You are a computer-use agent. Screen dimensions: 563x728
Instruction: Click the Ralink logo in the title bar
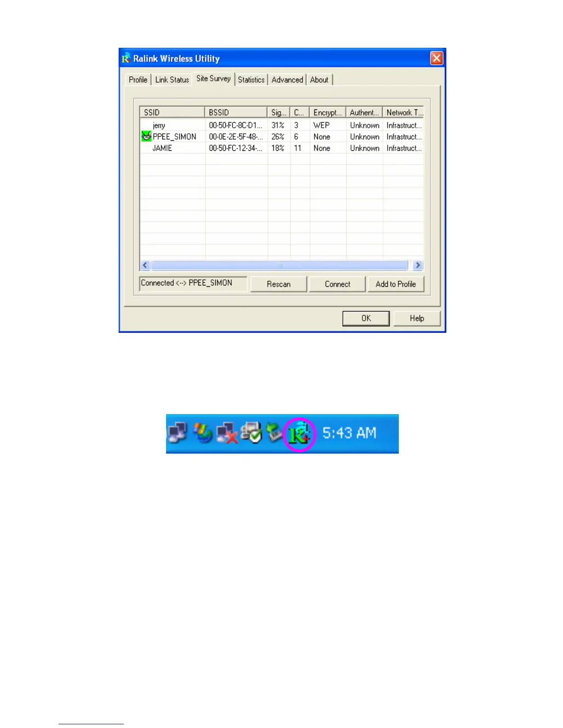pos(126,58)
